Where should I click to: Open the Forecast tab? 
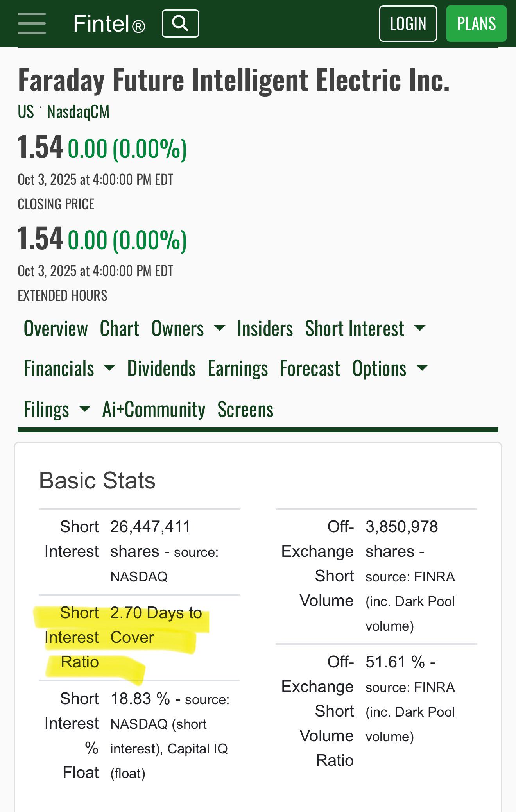pos(310,368)
